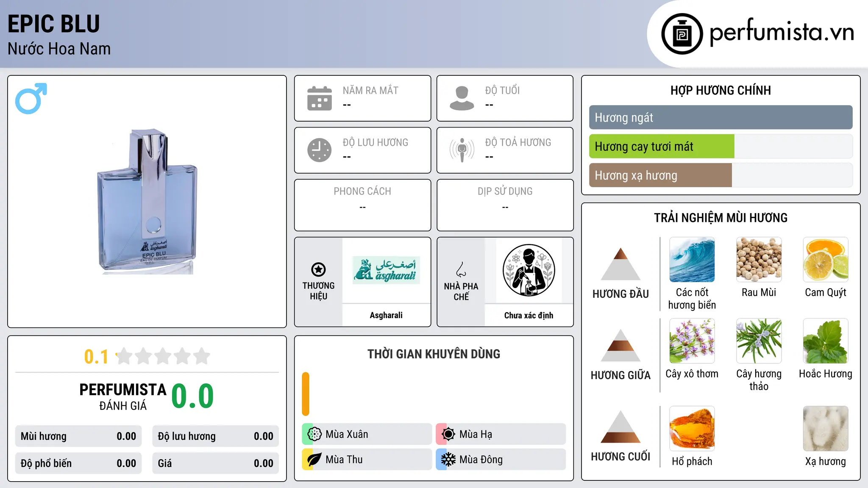Viewport: 868px width, 488px height.
Task: Click the clock icon for Độ lưu hương
Action: (320, 150)
